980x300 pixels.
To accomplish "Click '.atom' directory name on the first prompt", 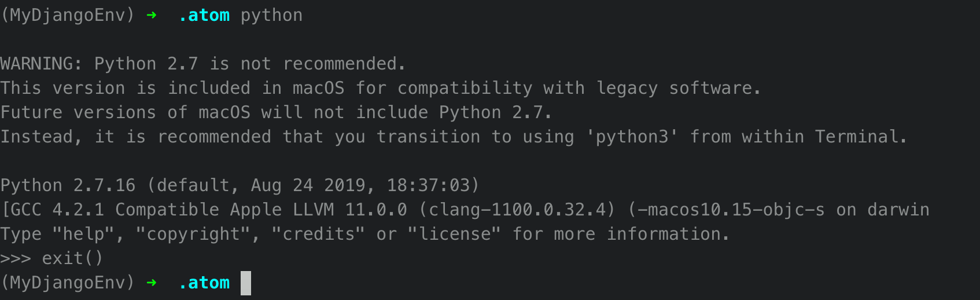I will click(x=204, y=16).
